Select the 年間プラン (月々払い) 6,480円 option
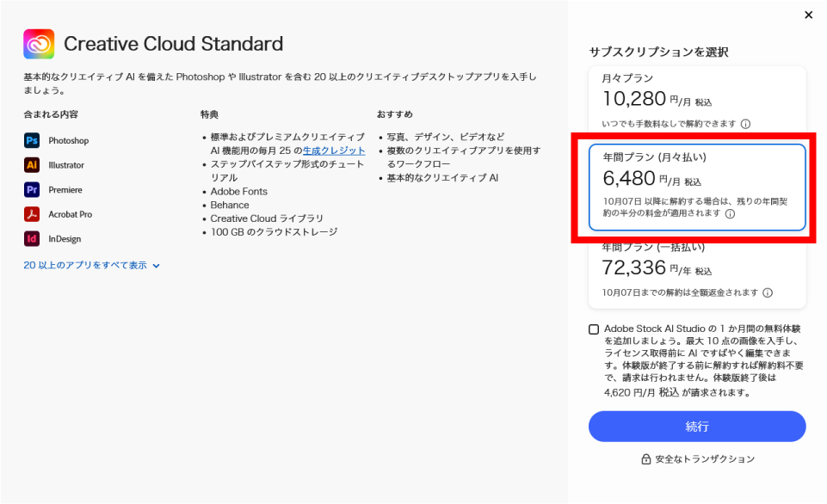Image resolution: width=827 pixels, height=504 pixels. [697, 187]
